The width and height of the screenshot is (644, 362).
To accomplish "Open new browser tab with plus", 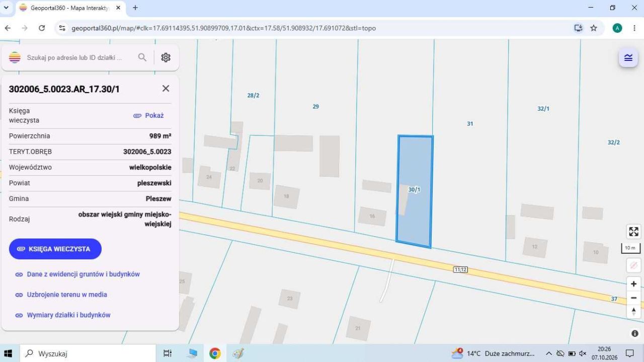I will 135,8.
